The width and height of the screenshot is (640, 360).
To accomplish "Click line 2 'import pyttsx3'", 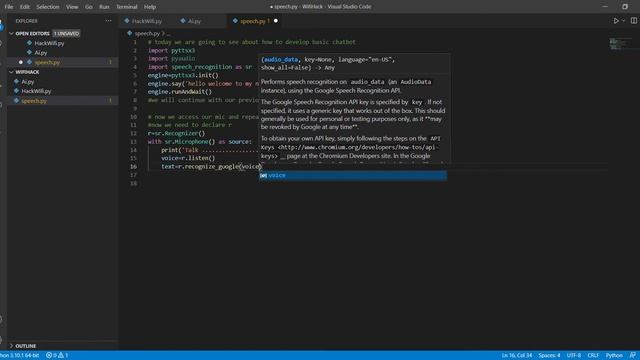I will coord(171,51).
